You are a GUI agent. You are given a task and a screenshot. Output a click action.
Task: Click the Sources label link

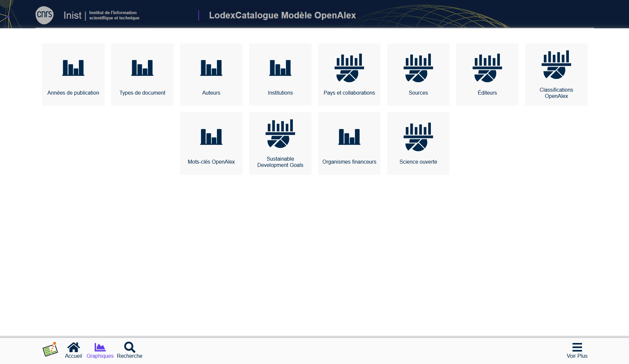(418, 93)
